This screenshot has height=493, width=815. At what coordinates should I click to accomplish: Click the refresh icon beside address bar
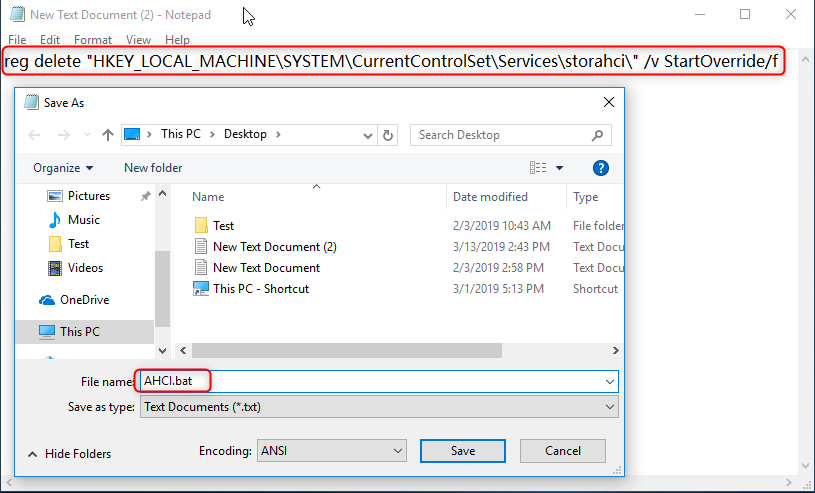388,135
